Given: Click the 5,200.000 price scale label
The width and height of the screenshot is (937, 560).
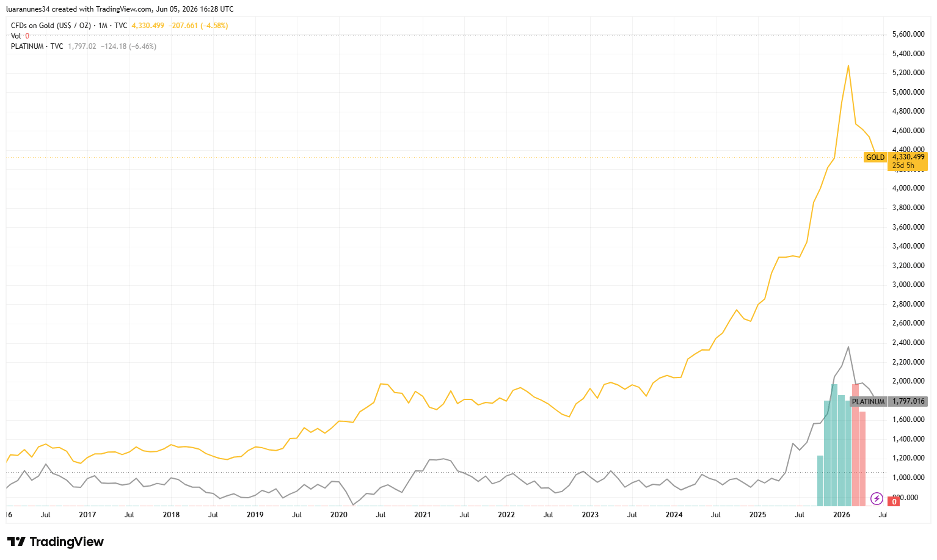Looking at the screenshot, I should (908, 73).
